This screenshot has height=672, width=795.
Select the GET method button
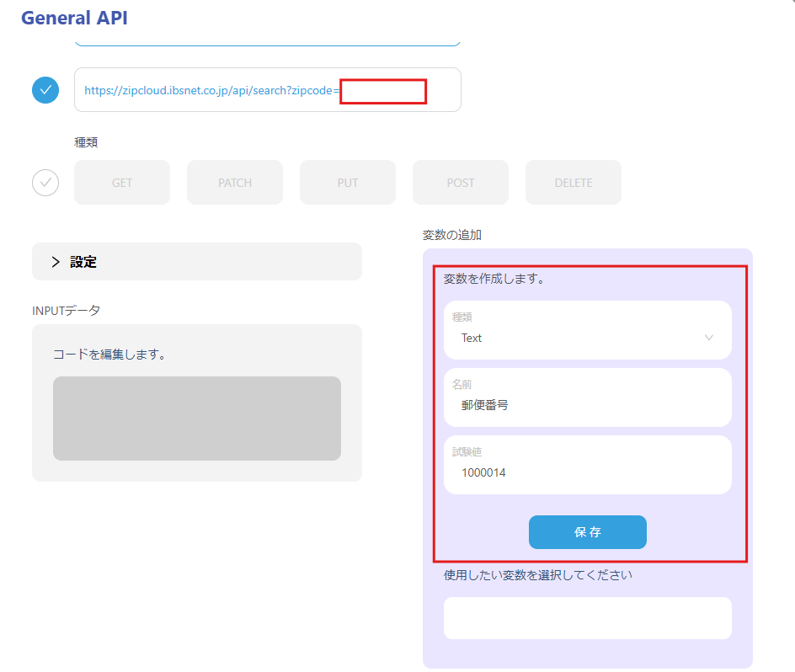click(x=122, y=183)
